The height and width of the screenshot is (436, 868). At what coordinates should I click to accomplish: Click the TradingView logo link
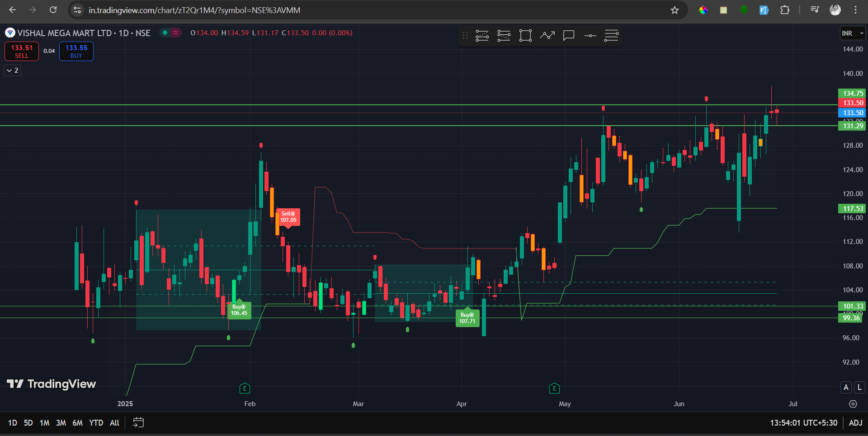pyautogui.click(x=51, y=384)
